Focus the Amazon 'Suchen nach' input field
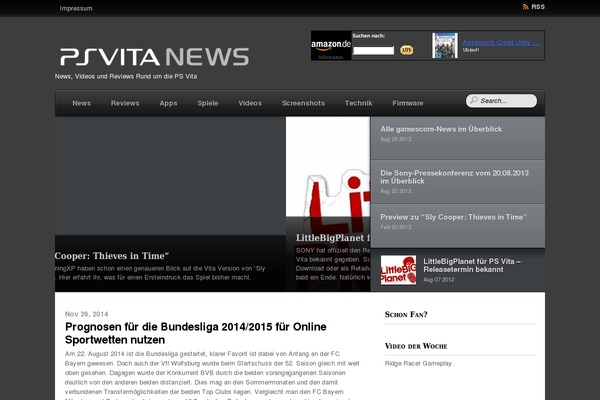 pos(373,51)
